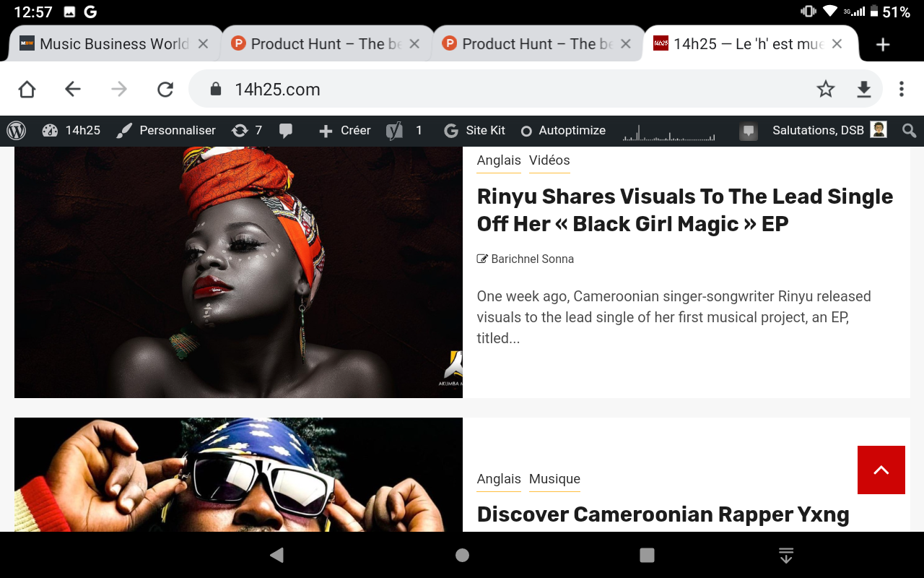Open the notifications icon beside Salutations
The width and height of the screenshot is (924, 578).
749,131
